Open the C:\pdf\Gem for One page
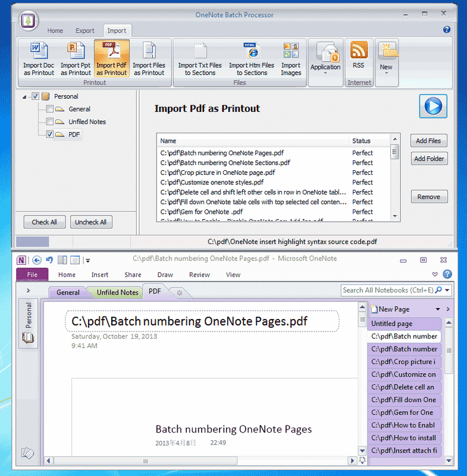 404,412
